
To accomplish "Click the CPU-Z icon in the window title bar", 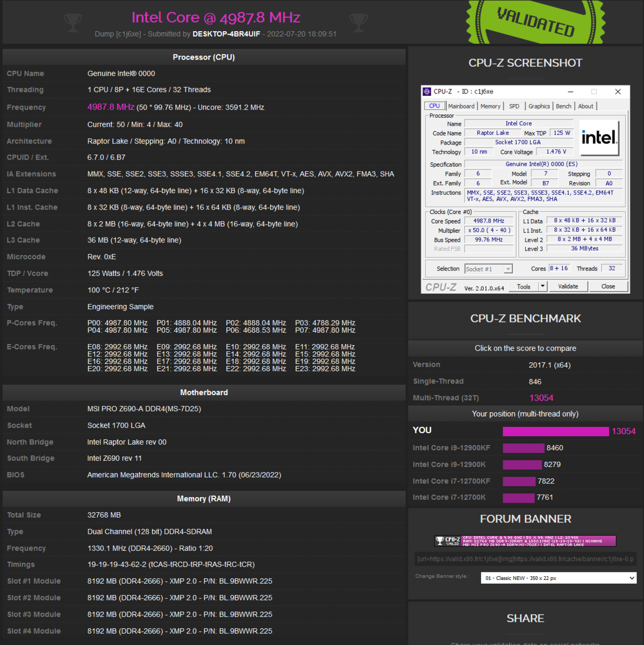I will 426,91.
